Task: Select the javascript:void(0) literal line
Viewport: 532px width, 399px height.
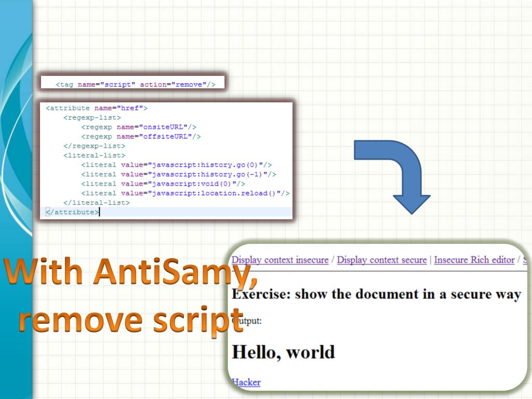Action: click(x=163, y=184)
